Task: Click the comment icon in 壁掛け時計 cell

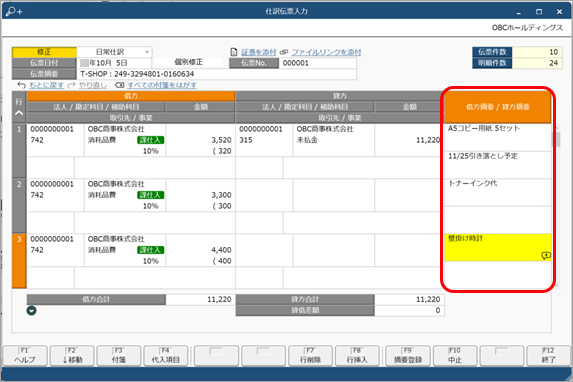Action: [x=546, y=256]
